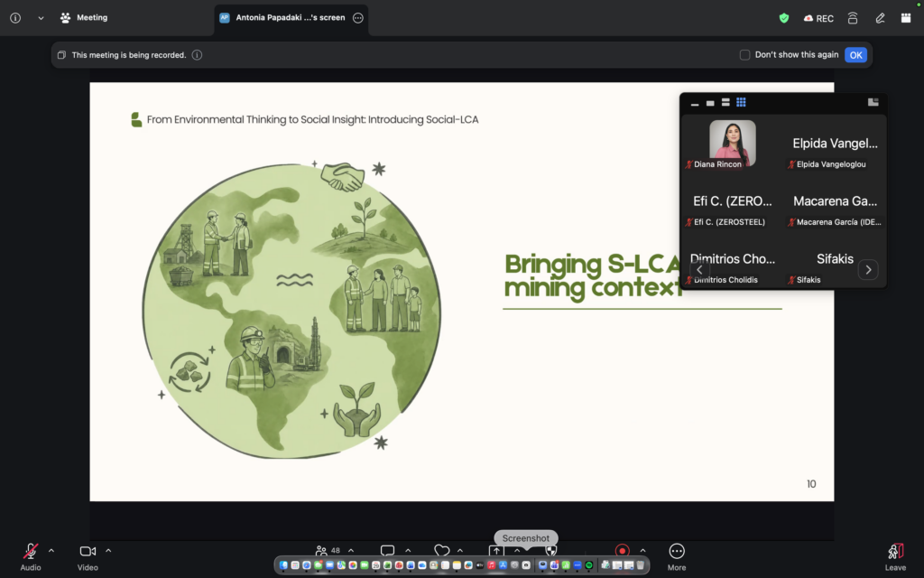The height and width of the screenshot is (578, 924).
Task: Select Efi C. (ZEROSTEEL) participant tile
Action: coord(733,201)
